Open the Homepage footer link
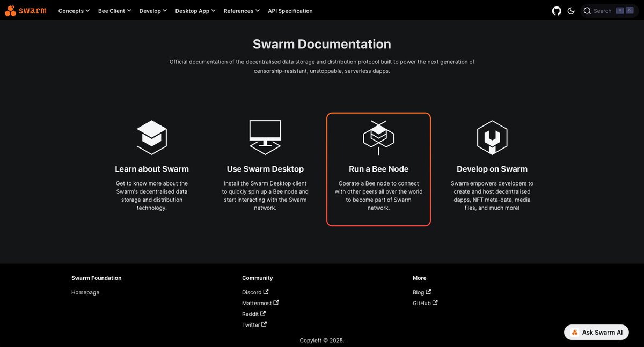Screen dimensions: 644x347 pyautogui.click(x=85, y=292)
